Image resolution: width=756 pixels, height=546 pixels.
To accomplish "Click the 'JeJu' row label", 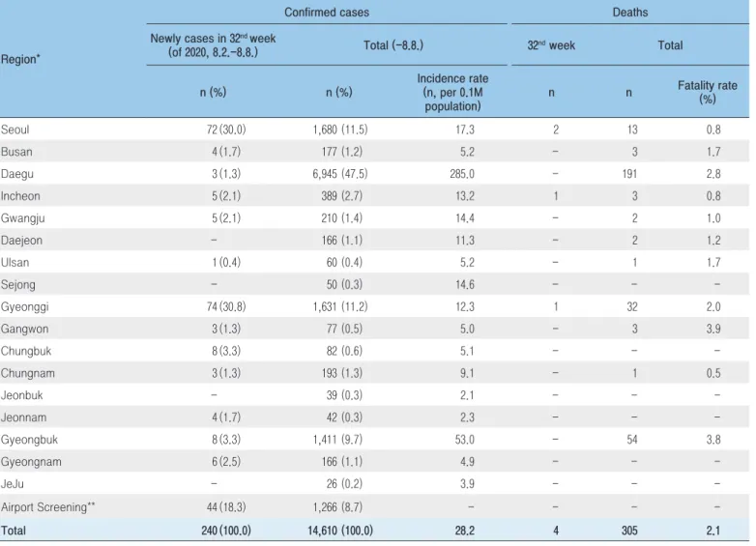I will [x=12, y=484].
